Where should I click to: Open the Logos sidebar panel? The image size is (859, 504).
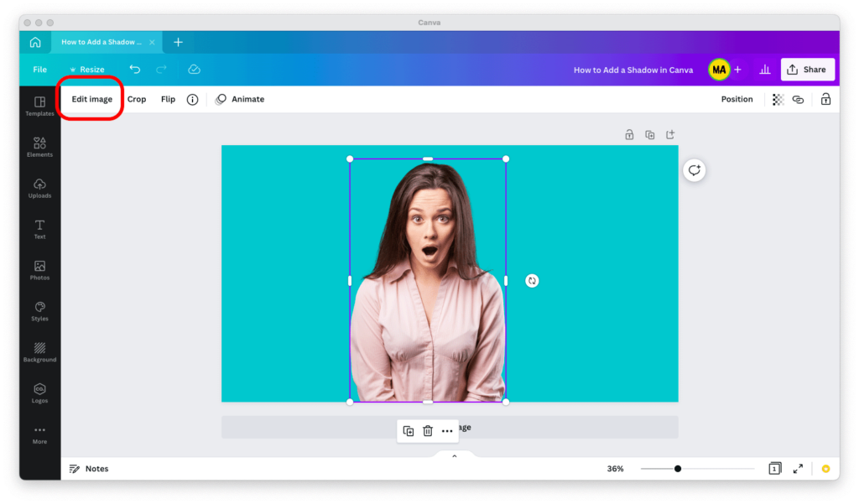[40, 394]
